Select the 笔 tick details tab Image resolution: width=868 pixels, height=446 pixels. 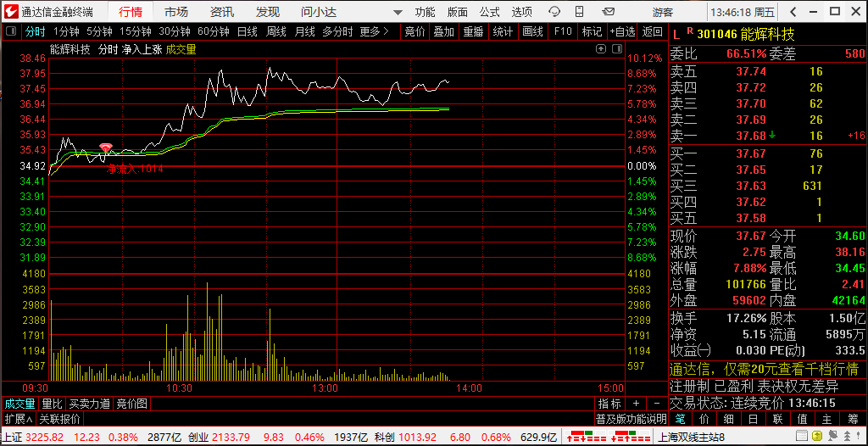[681, 418]
